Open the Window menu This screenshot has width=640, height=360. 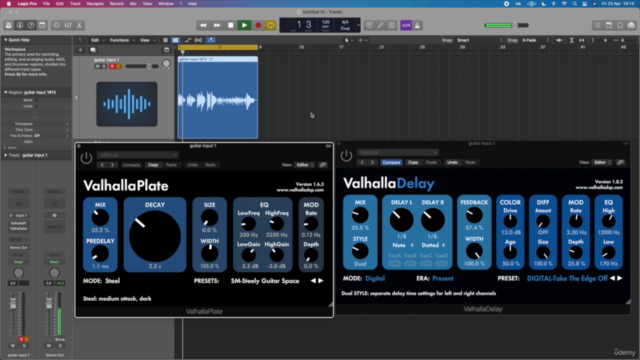(166, 4)
